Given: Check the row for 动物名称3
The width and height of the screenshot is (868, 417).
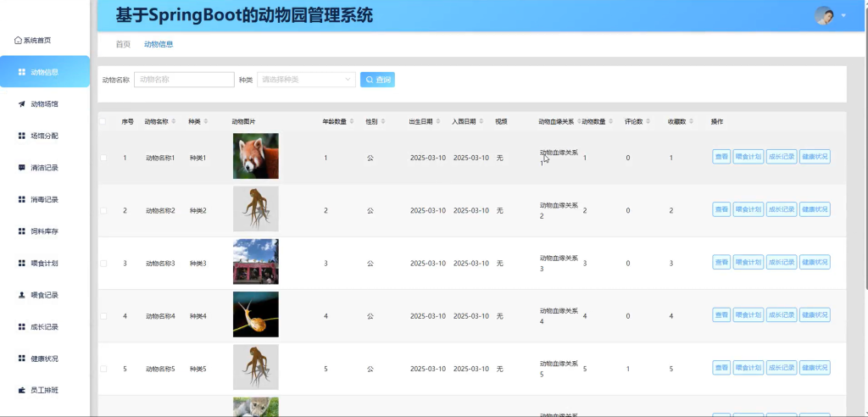Looking at the screenshot, I should [103, 263].
